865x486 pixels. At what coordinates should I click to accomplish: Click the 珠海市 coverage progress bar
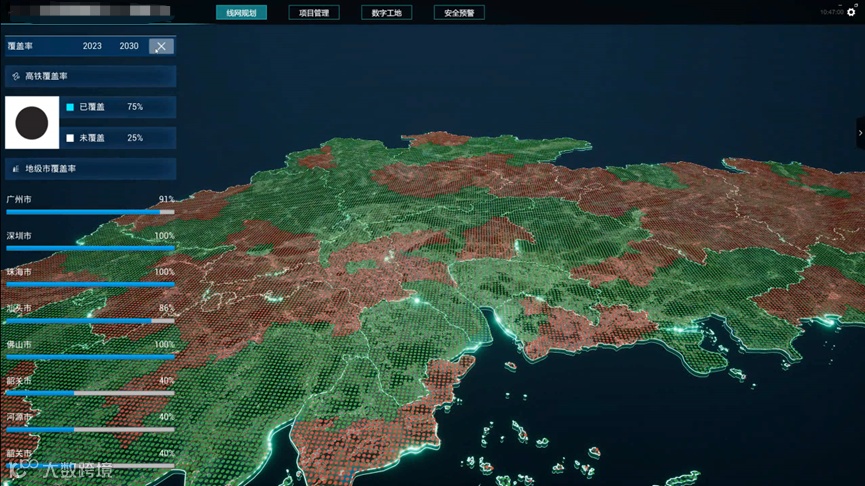(x=90, y=285)
